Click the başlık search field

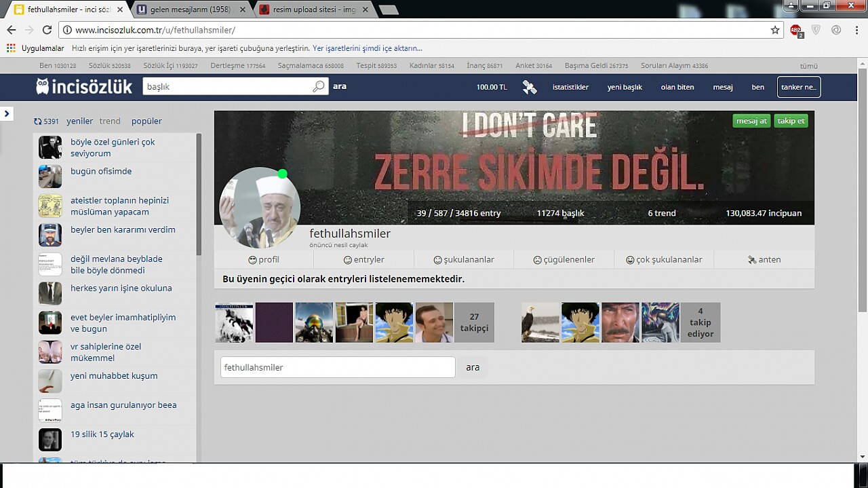(x=228, y=86)
